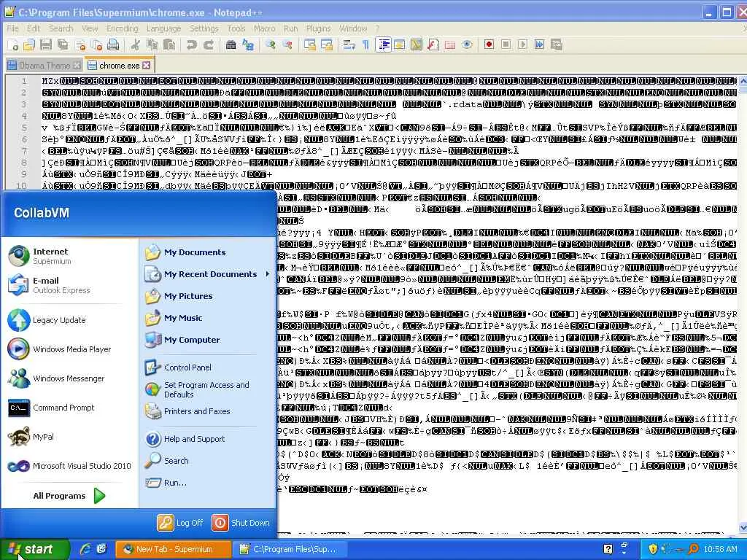Open Control Panel
Image resolution: width=747 pixels, height=560 pixels.
click(207, 367)
